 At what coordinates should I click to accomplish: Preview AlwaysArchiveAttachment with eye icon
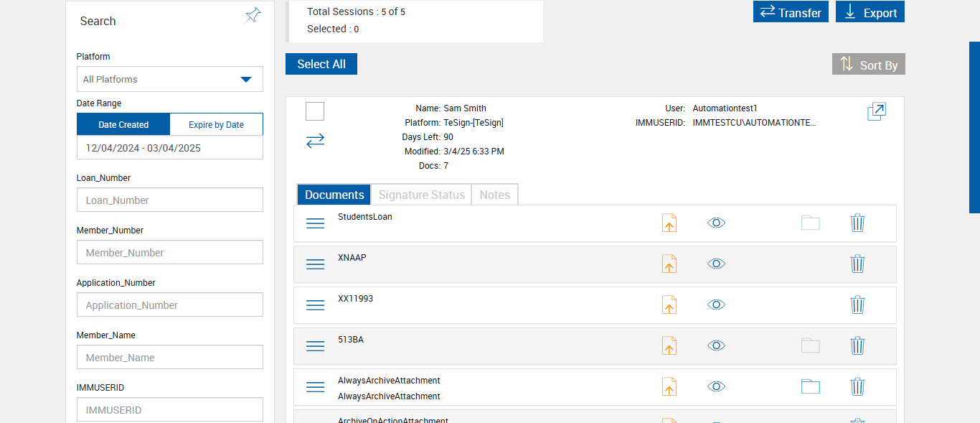point(716,386)
